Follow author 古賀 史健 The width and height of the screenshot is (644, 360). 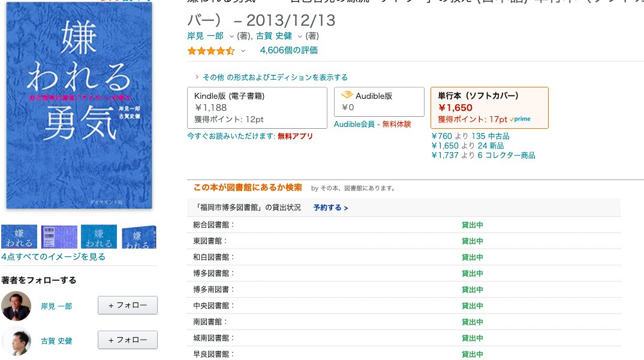[128, 340]
